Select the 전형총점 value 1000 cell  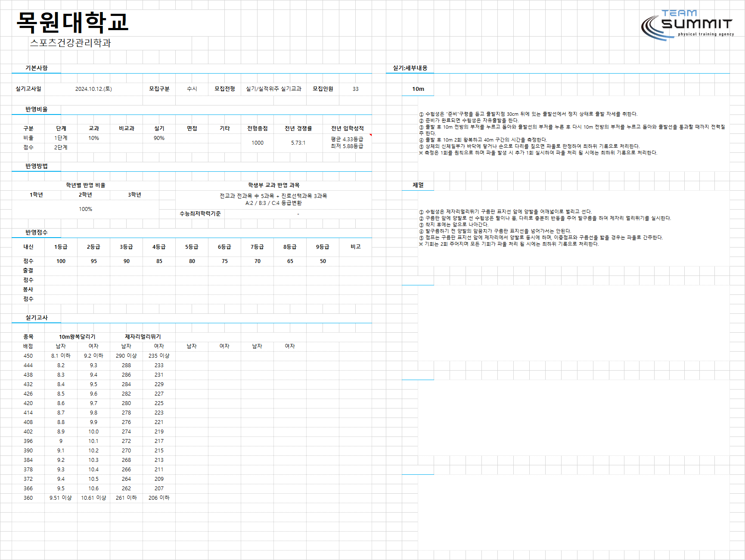coord(258,143)
